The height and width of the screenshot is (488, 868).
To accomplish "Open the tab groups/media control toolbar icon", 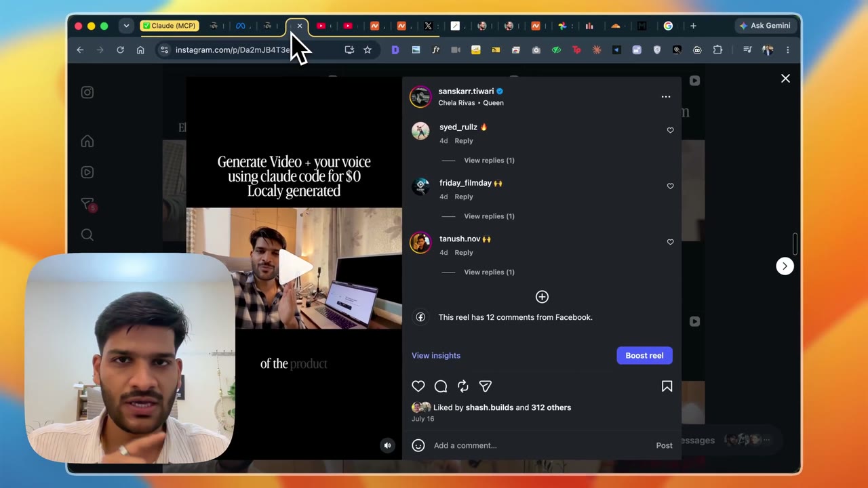I will [747, 49].
